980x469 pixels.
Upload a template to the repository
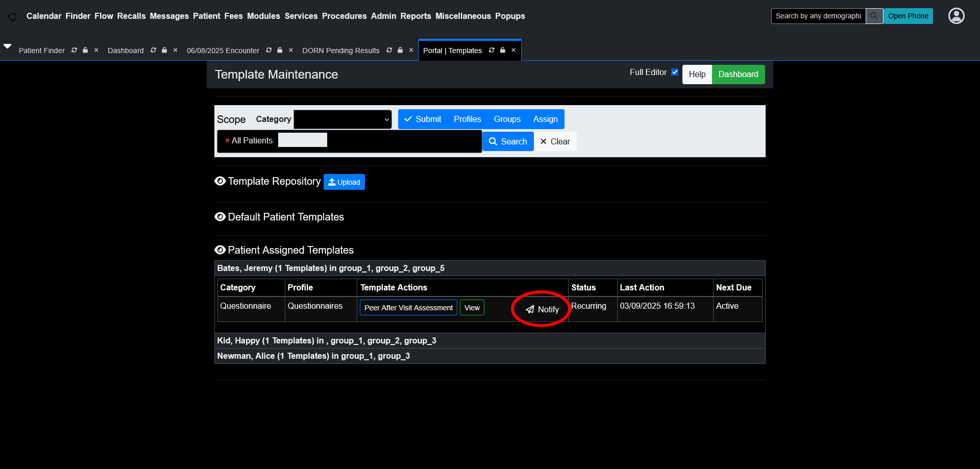tap(344, 182)
